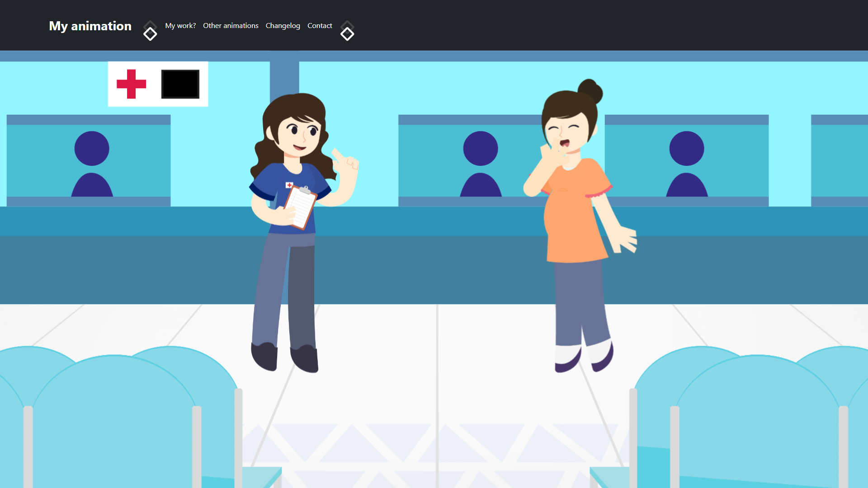This screenshot has width=868, height=488.
Task: Click the My animation site title
Action: pyautogui.click(x=90, y=26)
